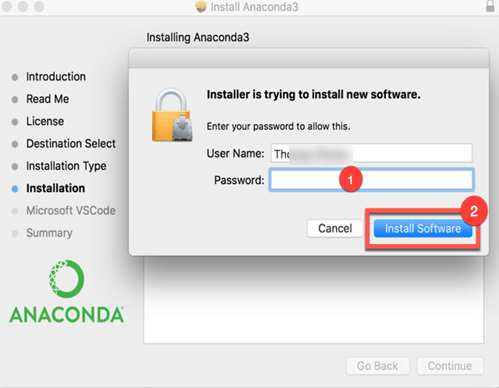Click the Go Back button
This screenshot has width=499, height=388.
point(378,366)
